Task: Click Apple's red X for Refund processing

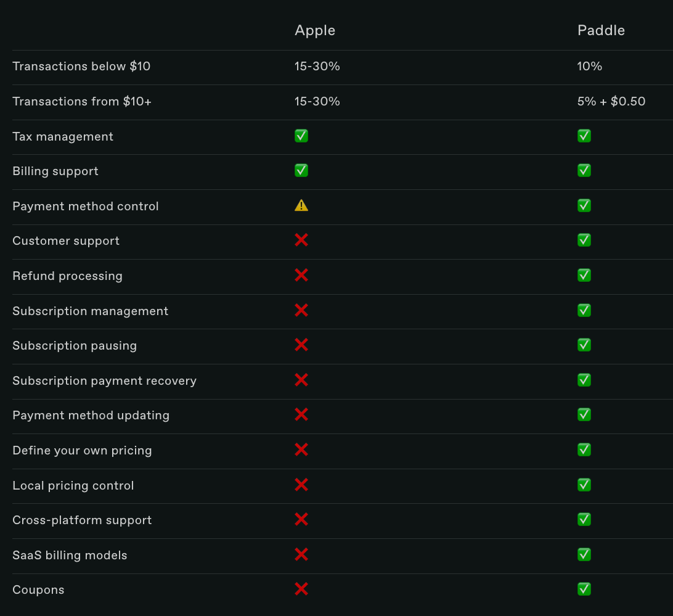Action: [x=301, y=275]
